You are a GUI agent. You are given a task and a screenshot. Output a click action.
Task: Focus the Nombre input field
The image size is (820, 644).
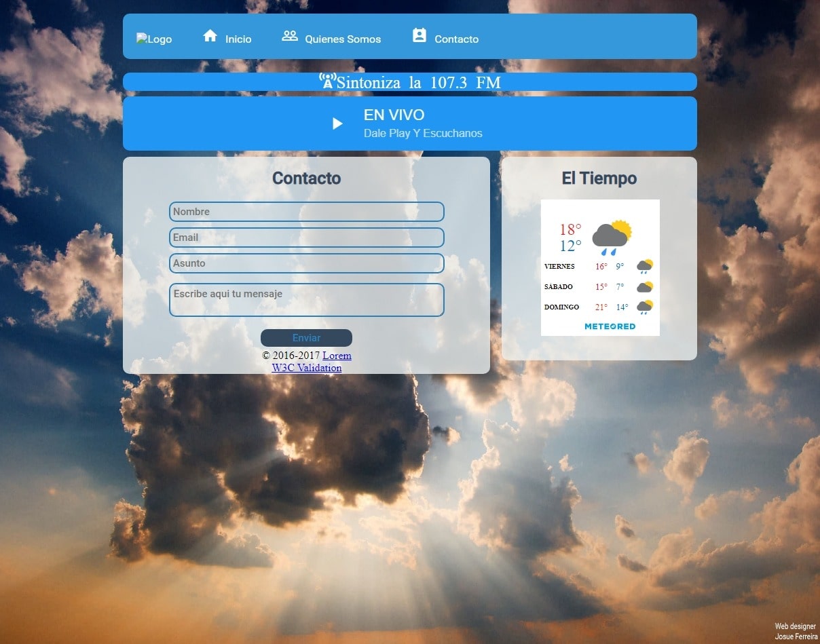point(306,212)
